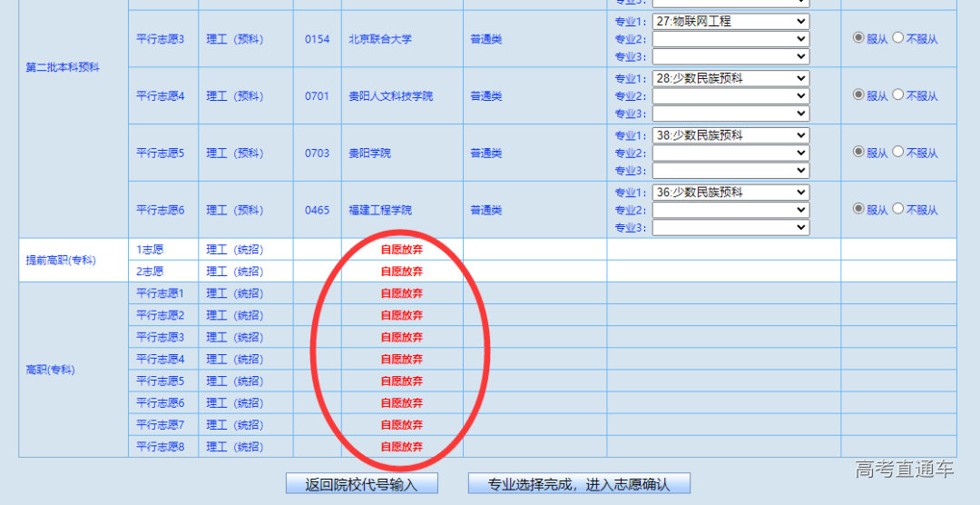Select 服从 radio for 贵阳学院
Viewport: 980px width, 505px height.
[x=858, y=152]
